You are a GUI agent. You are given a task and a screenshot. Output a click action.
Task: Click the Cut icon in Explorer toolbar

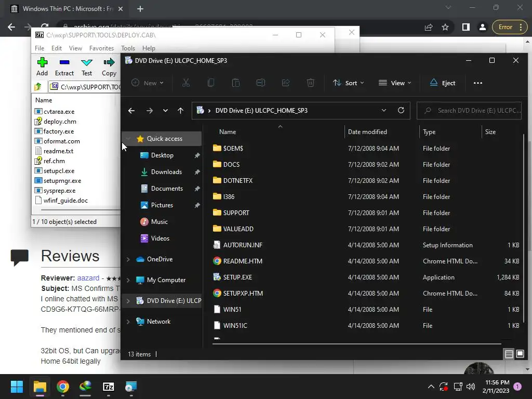[x=186, y=83]
